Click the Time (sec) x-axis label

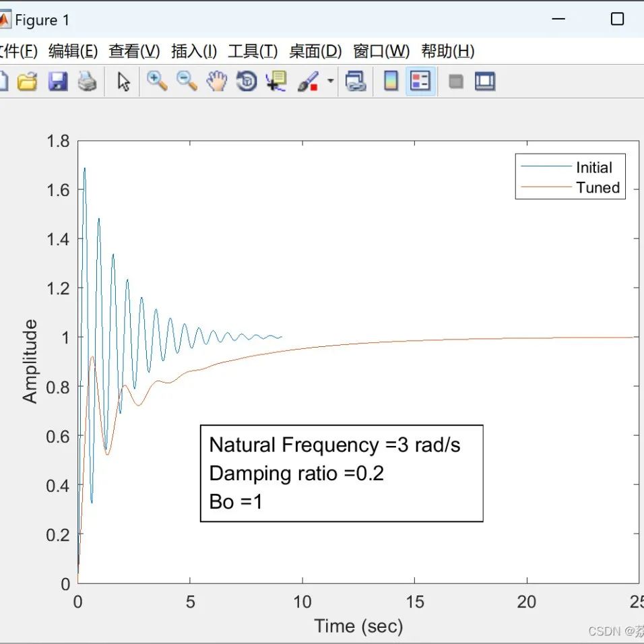click(x=358, y=626)
